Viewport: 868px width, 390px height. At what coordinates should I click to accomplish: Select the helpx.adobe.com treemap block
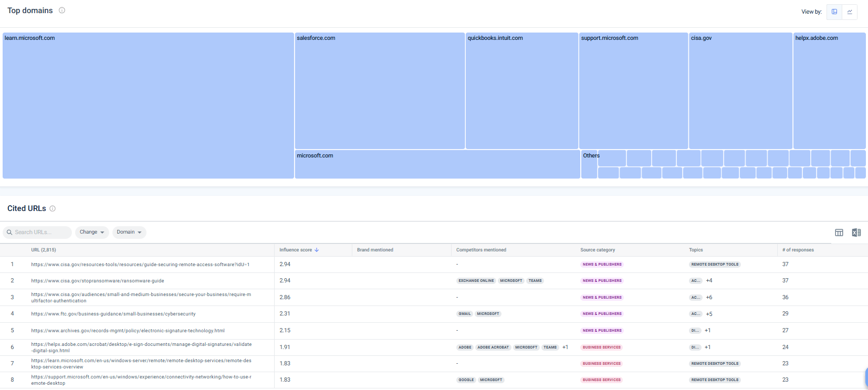tap(830, 91)
